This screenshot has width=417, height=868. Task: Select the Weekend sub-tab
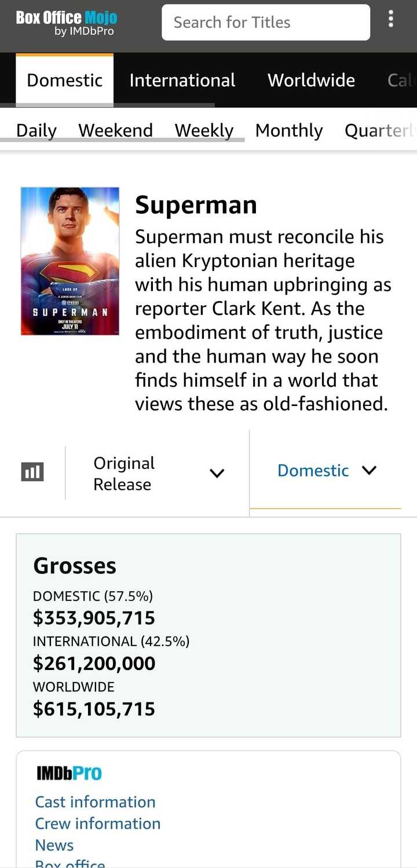tap(116, 130)
